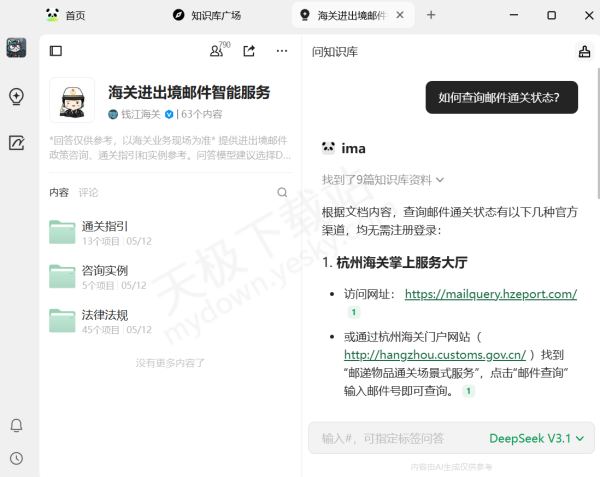Expand the found 9 knowledge sources list

[383, 180]
